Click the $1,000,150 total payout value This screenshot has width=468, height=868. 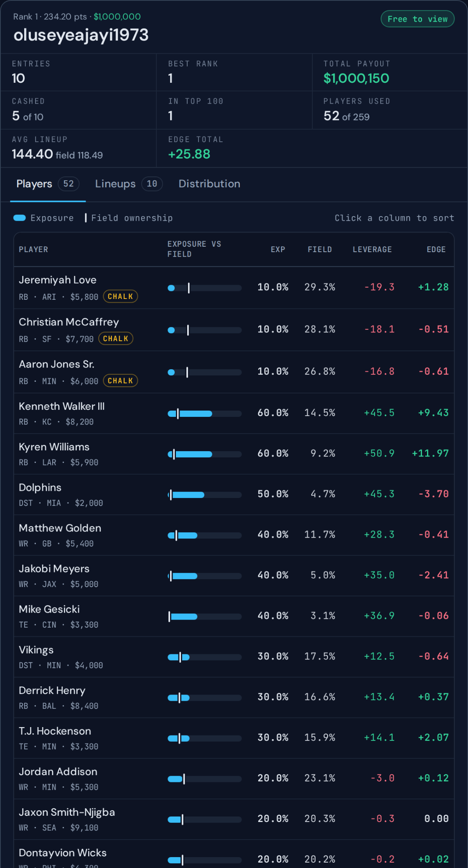(356, 78)
